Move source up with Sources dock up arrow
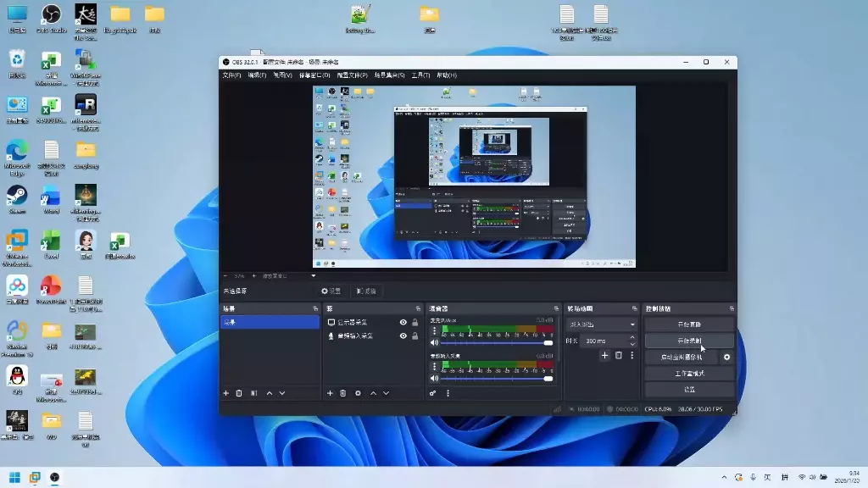The image size is (868, 488). (373, 393)
